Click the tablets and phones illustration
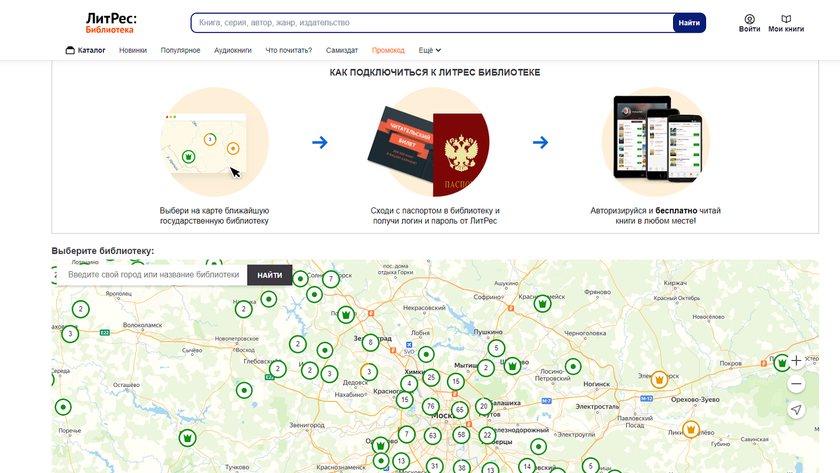Screen dimensions: 840x473 coord(656,142)
